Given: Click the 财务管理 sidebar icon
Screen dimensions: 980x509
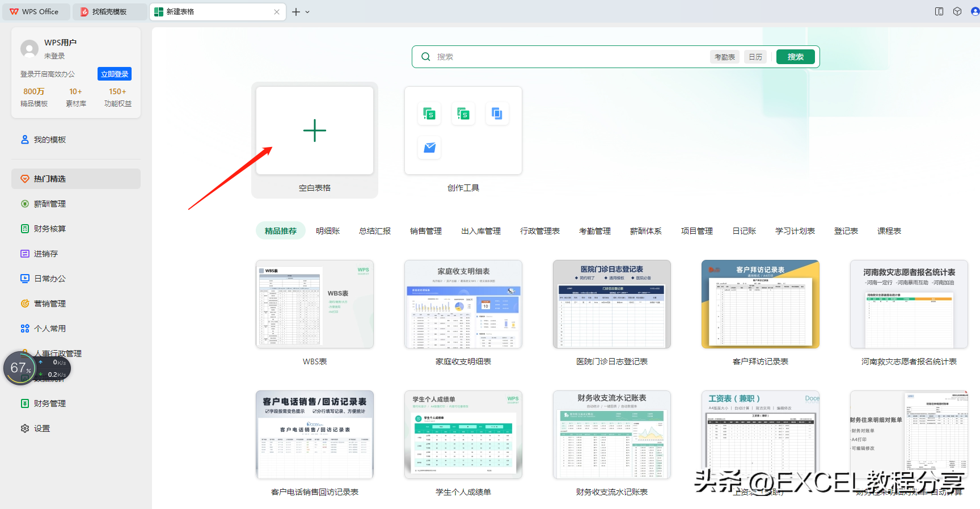Looking at the screenshot, I should [25, 403].
